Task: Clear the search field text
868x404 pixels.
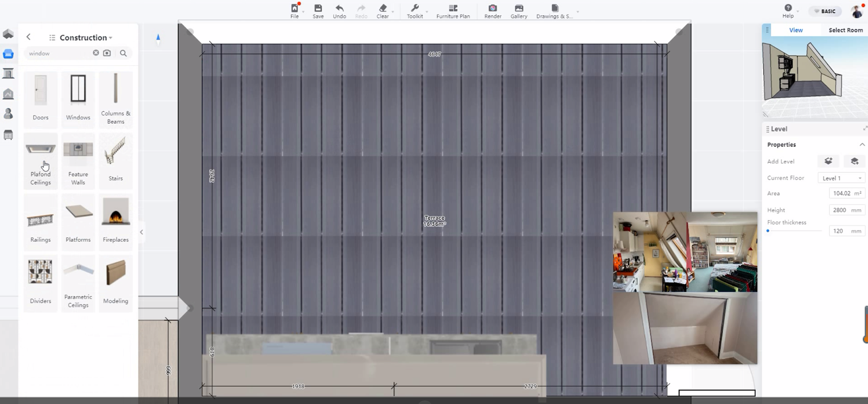Action: click(x=96, y=53)
